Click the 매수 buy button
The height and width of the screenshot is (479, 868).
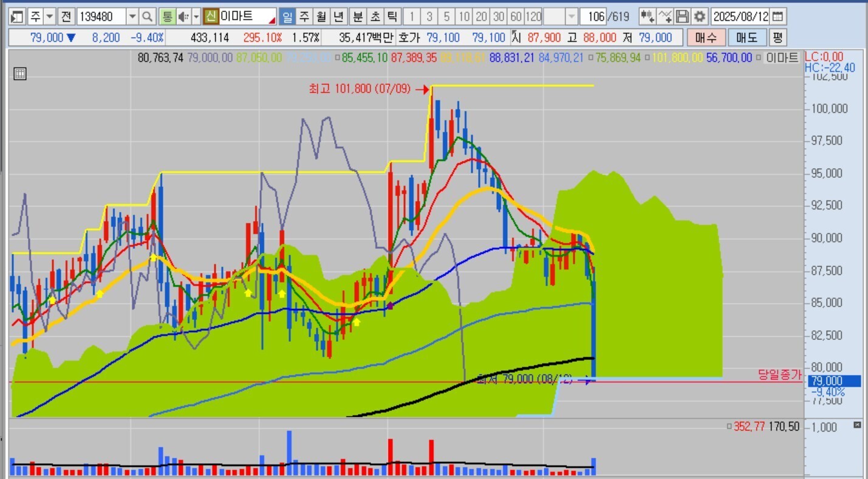click(x=706, y=38)
